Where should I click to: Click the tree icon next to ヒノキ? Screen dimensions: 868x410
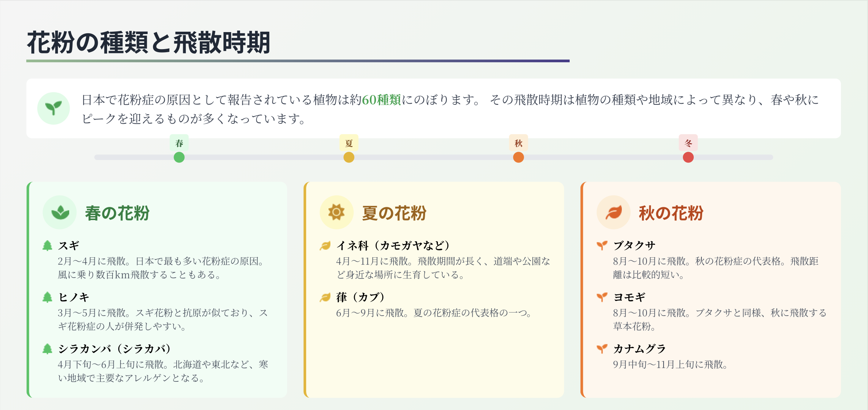[x=47, y=297]
